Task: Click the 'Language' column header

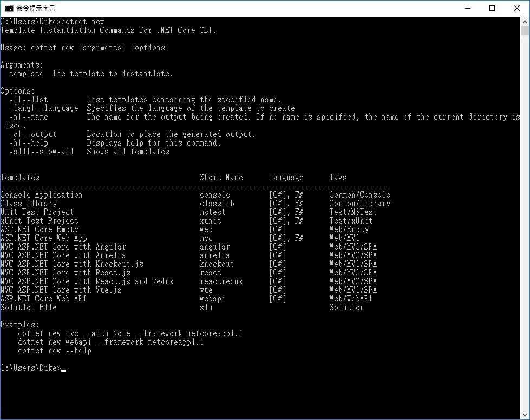Action: pos(286,178)
